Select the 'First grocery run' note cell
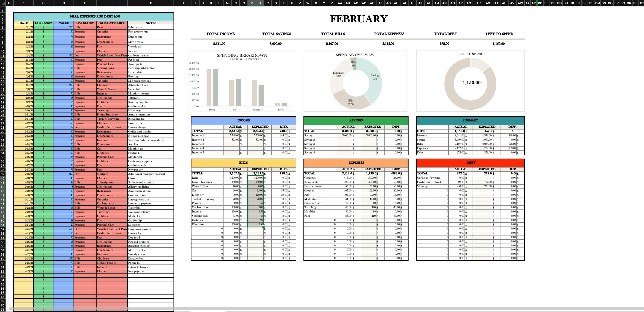 point(151,32)
